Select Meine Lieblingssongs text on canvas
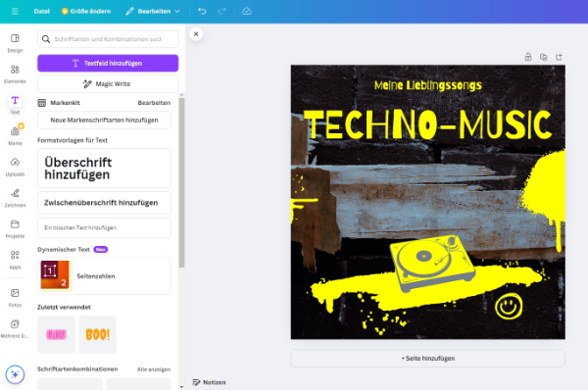The image size is (588, 390). [428, 85]
